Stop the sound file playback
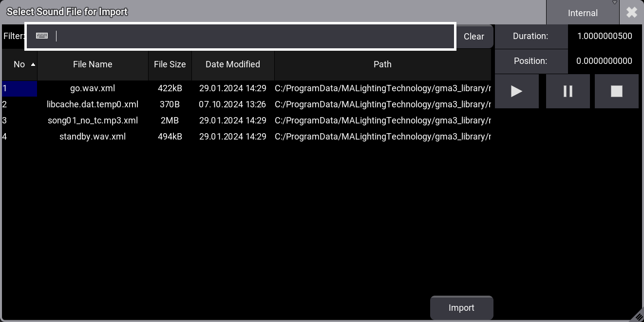The height and width of the screenshot is (322, 644). click(616, 91)
